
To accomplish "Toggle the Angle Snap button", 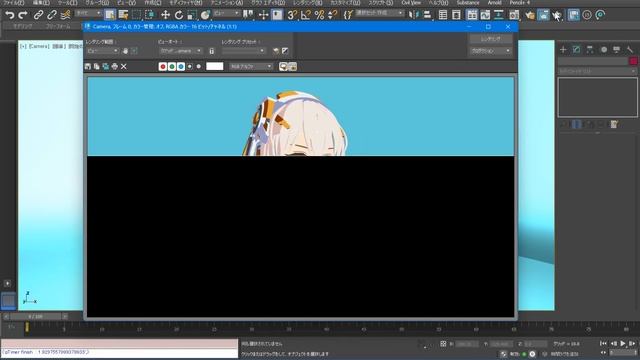I will point(306,15).
